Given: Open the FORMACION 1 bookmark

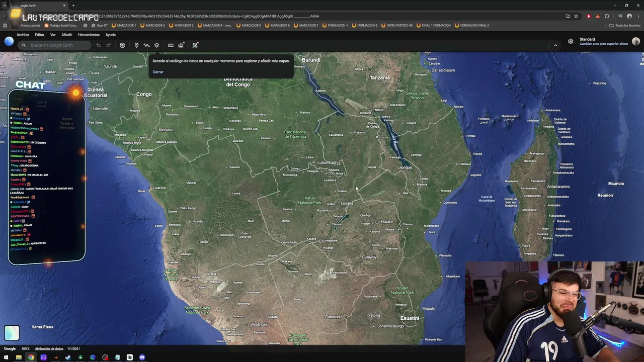Looking at the screenshot, I should 335,25.
